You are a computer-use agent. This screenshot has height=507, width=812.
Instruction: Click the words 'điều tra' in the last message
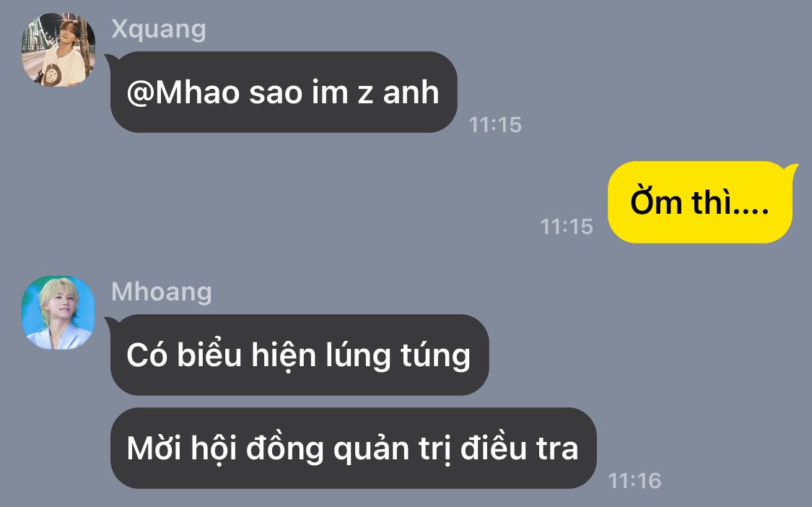(520, 448)
